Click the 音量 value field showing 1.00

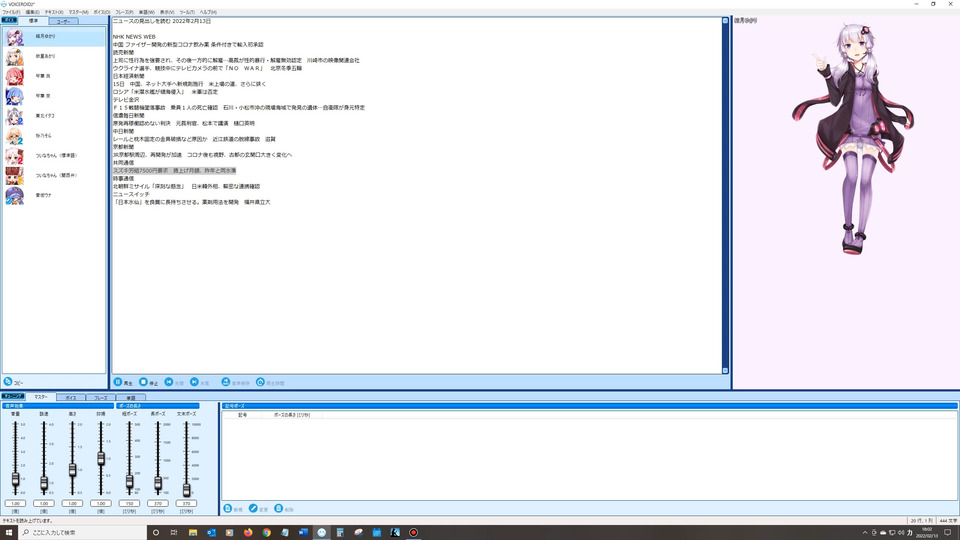click(x=15, y=503)
